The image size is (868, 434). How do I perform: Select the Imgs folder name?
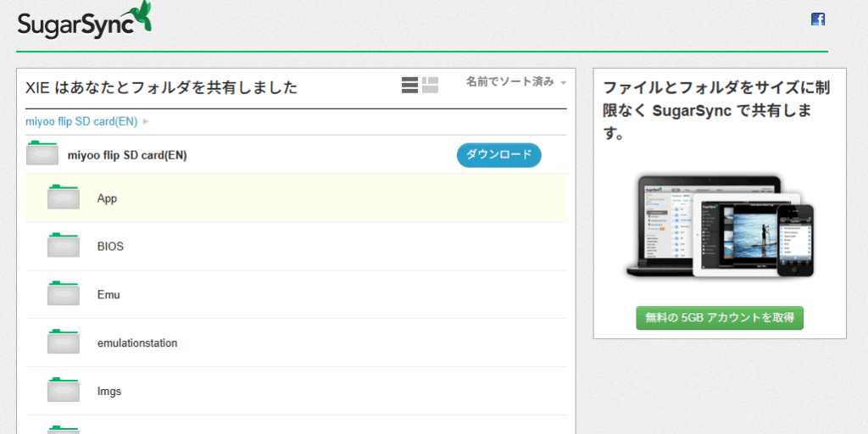pos(109,392)
